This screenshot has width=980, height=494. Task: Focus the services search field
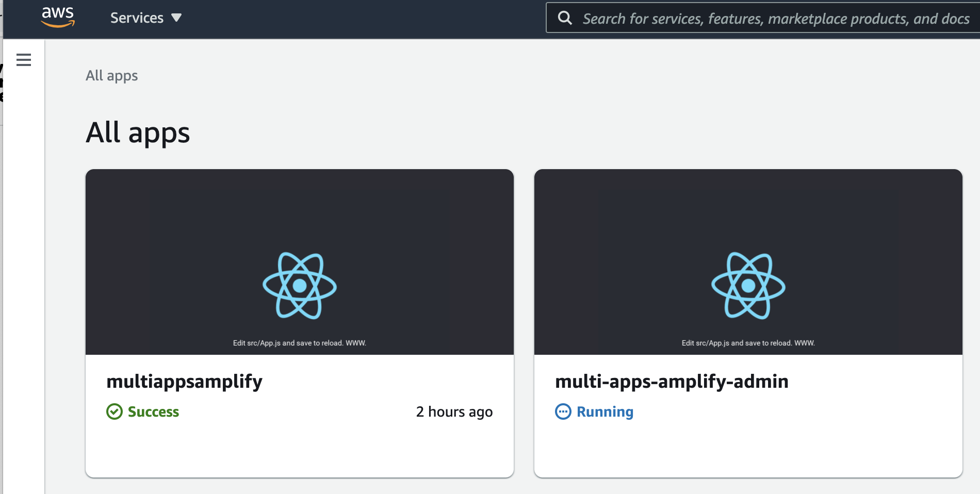click(x=763, y=18)
